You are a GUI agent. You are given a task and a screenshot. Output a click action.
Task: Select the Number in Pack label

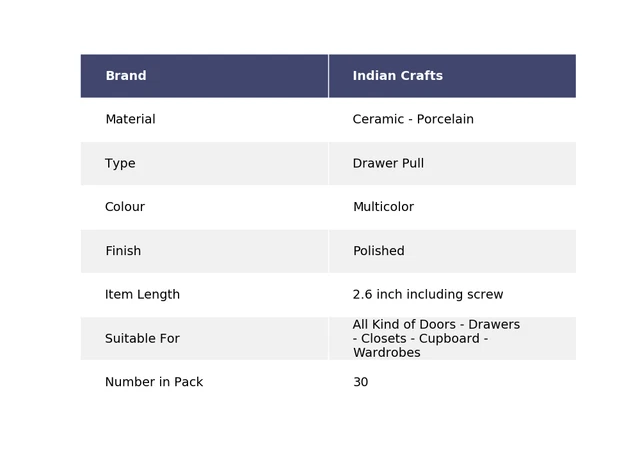click(x=154, y=382)
